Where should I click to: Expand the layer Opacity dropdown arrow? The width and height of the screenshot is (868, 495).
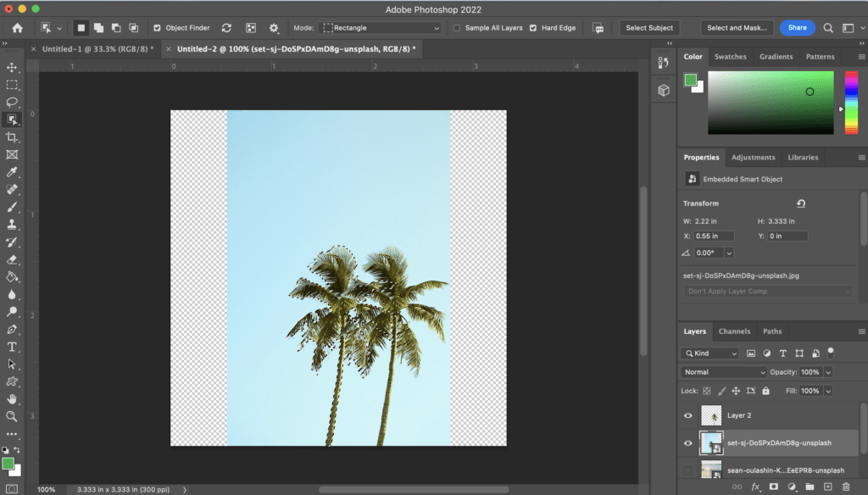(828, 372)
